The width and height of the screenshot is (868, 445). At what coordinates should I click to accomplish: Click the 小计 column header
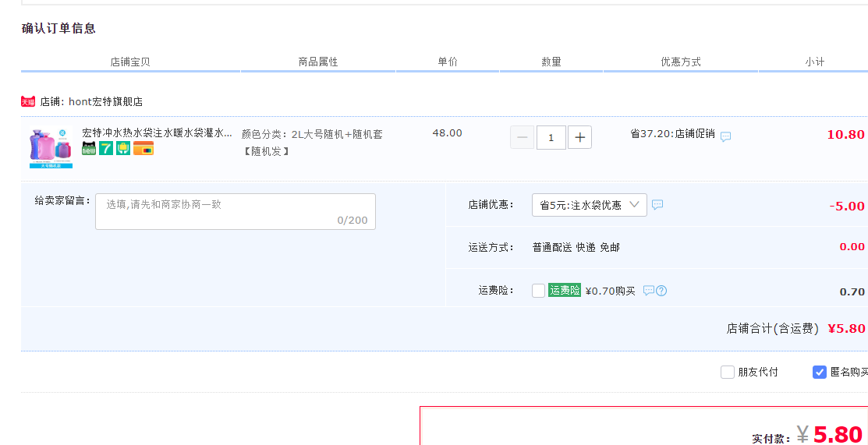814,62
